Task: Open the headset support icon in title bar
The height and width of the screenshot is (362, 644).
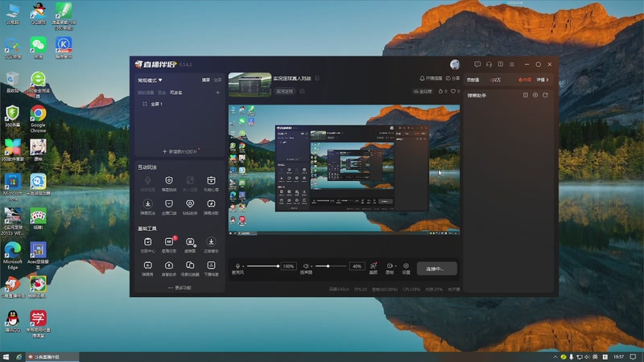Action: click(489, 64)
